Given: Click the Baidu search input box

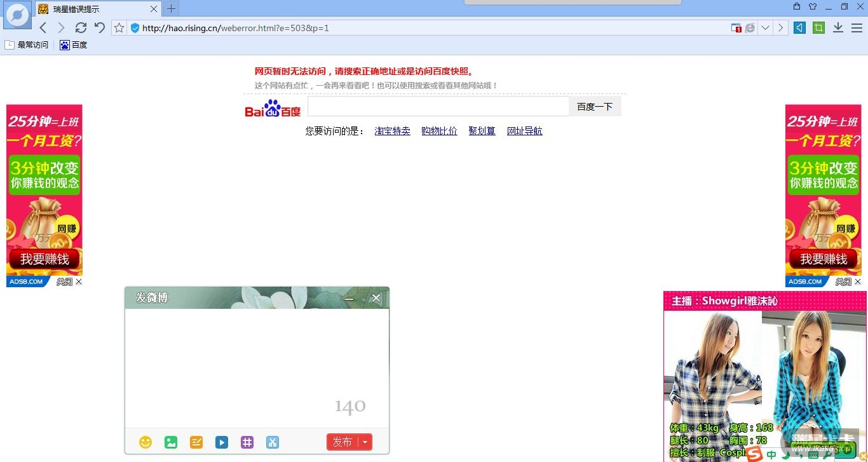Looking at the screenshot, I should click(438, 106).
